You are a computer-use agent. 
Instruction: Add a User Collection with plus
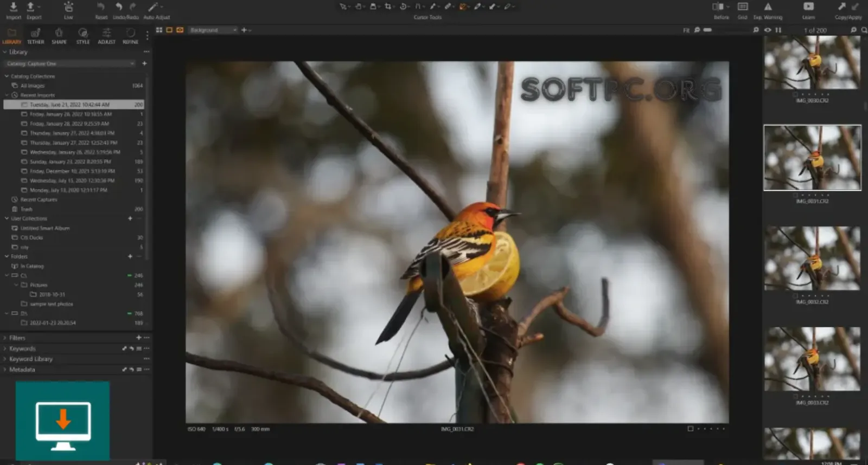tap(130, 218)
